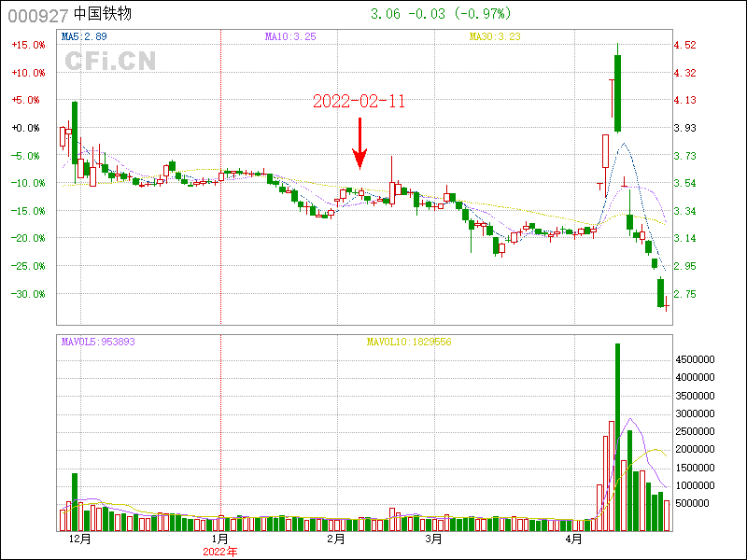747x560 pixels.
Task: Click the +15.0% percent axis label
Action: tap(27, 45)
